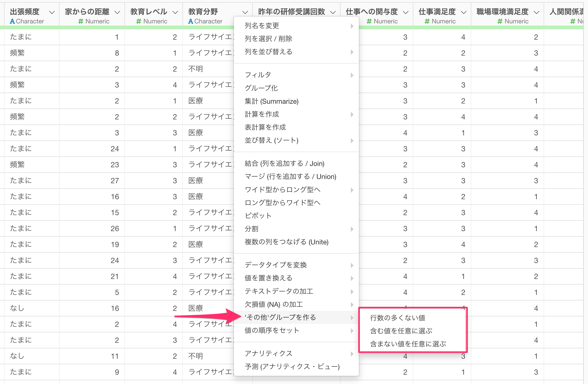
Task: Click the Character type icon under 出張頻度
Action: tap(12, 21)
